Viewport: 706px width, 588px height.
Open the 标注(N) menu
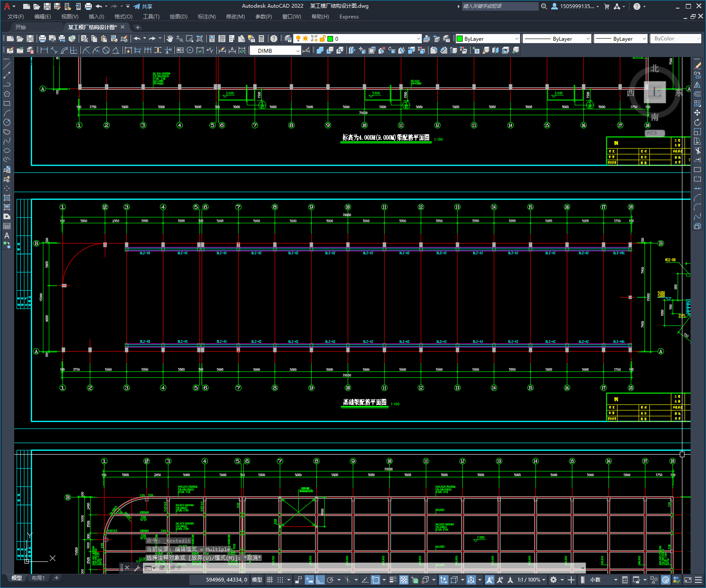206,17
